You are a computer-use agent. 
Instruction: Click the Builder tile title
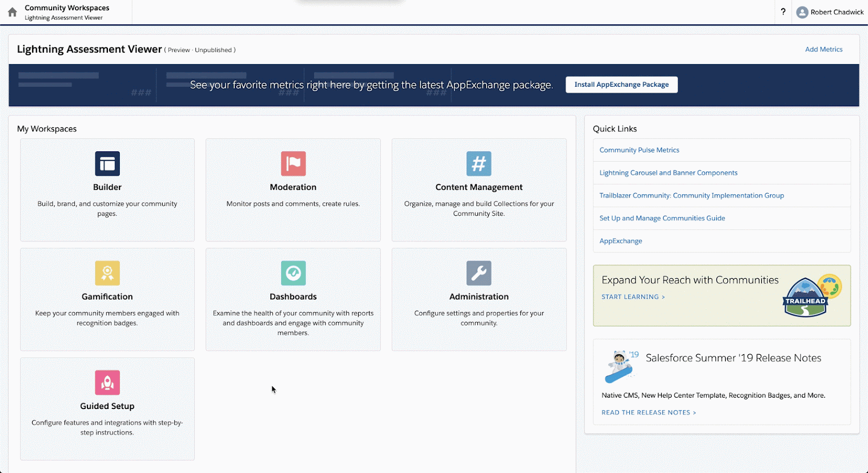point(107,187)
